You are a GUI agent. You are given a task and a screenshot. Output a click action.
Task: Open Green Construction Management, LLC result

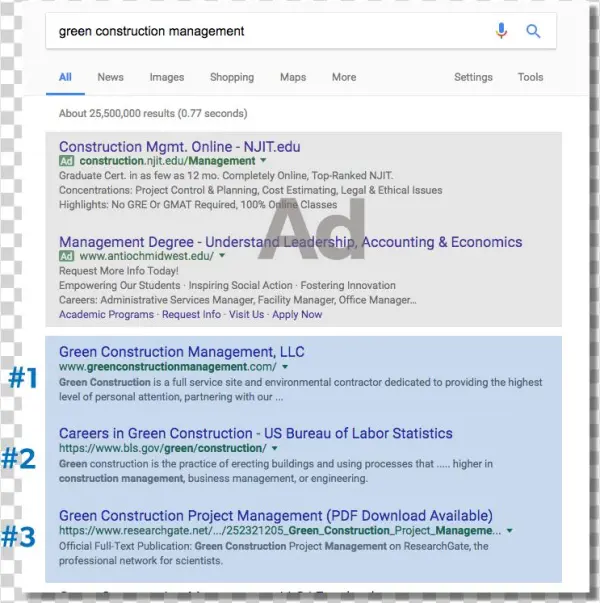click(x=182, y=352)
